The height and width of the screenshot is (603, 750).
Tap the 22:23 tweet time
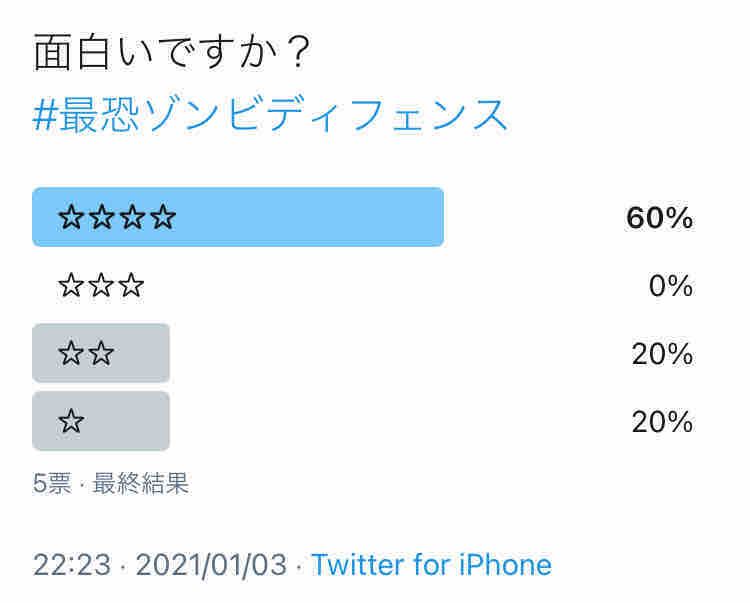pyautogui.click(x=70, y=565)
